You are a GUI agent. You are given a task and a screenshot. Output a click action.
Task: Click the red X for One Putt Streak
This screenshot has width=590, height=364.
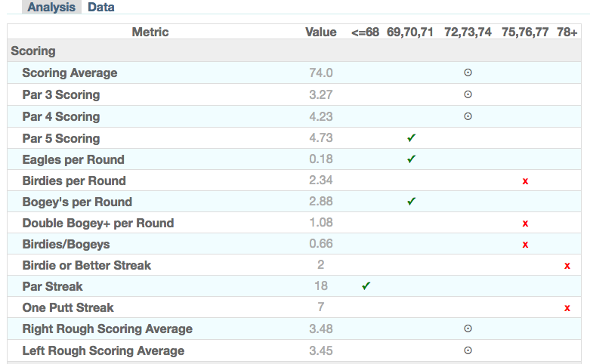[567, 308]
